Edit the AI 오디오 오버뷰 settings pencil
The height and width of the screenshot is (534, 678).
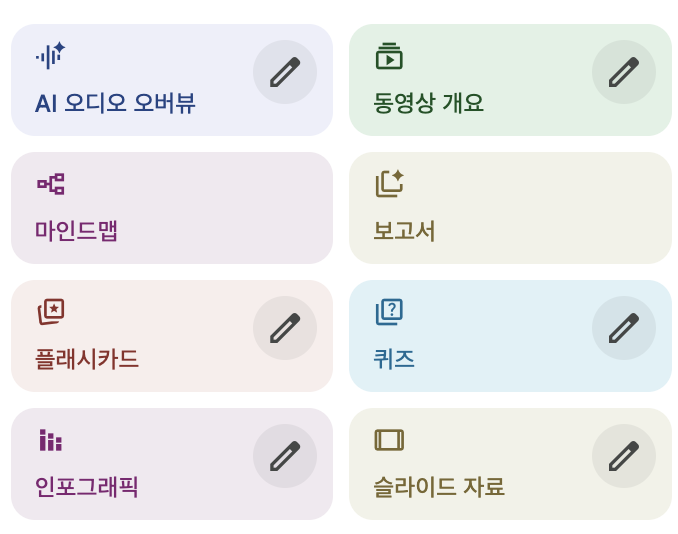click(285, 72)
